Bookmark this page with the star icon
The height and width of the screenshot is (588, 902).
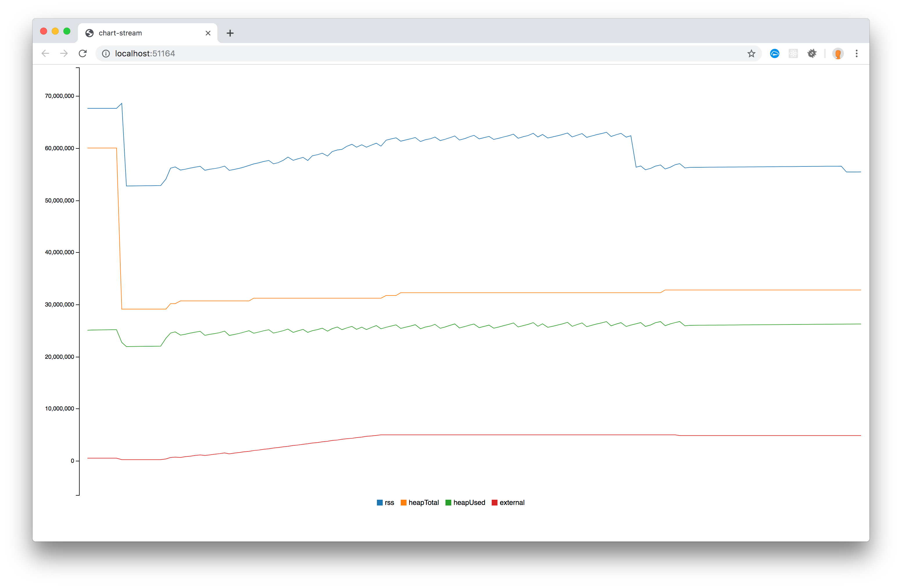(x=751, y=53)
